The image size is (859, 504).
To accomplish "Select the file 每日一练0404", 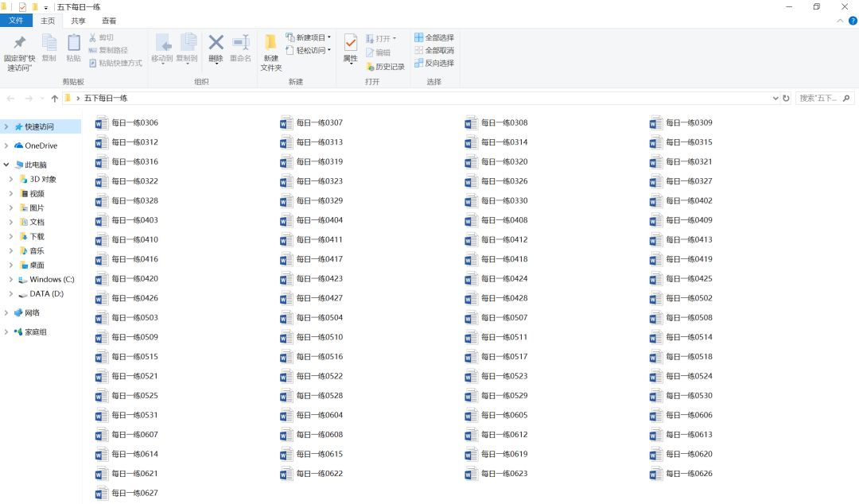I will pyautogui.click(x=311, y=220).
